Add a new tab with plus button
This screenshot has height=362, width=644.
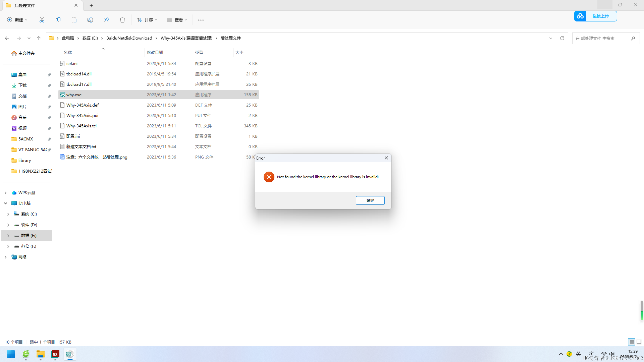(x=92, y=5)
